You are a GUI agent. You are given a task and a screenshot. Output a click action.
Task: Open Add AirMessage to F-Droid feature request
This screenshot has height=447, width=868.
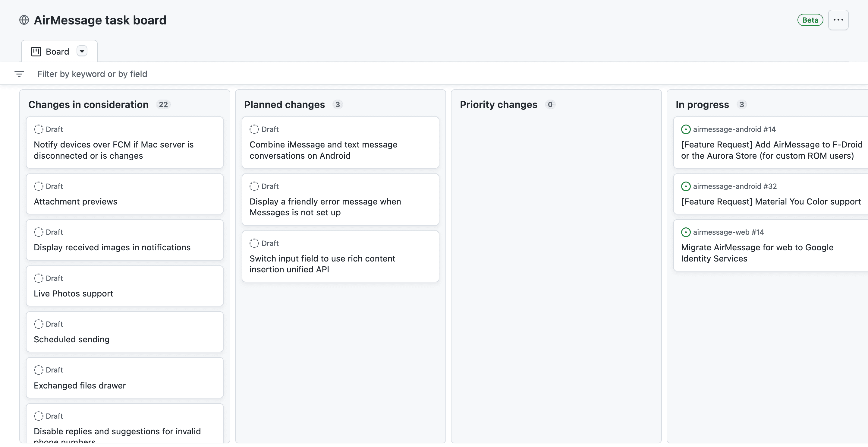pyautogui.click(x=772, y=150)
